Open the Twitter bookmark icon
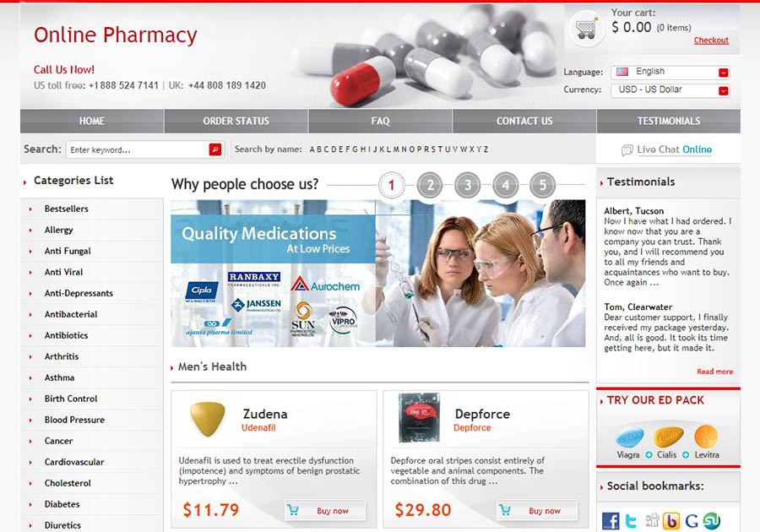This screenshot has width=760, height=532. click(631, 521)
